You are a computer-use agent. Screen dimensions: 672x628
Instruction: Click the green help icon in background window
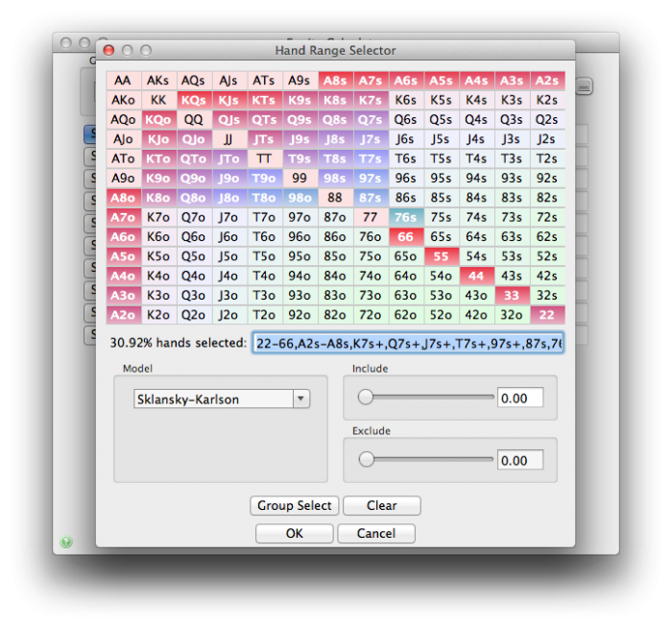66,542
